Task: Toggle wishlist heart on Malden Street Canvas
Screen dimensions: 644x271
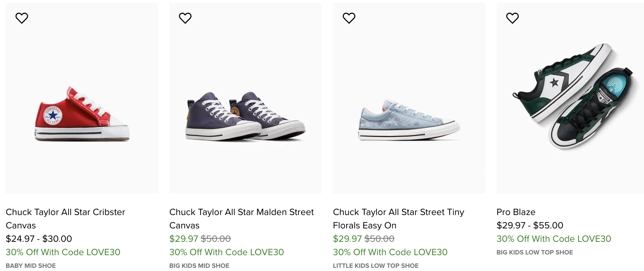Action: pos(185,18)
